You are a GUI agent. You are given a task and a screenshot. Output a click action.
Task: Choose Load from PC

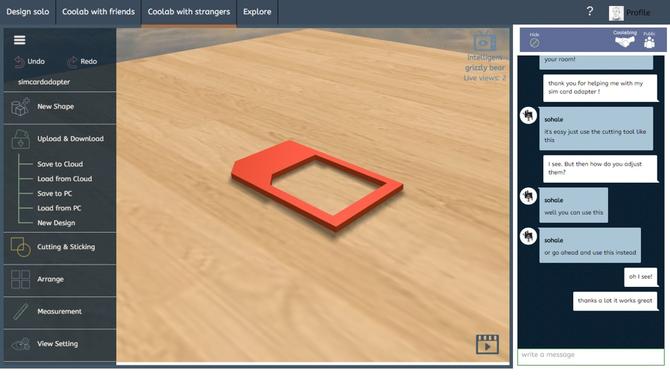(59, 209)
